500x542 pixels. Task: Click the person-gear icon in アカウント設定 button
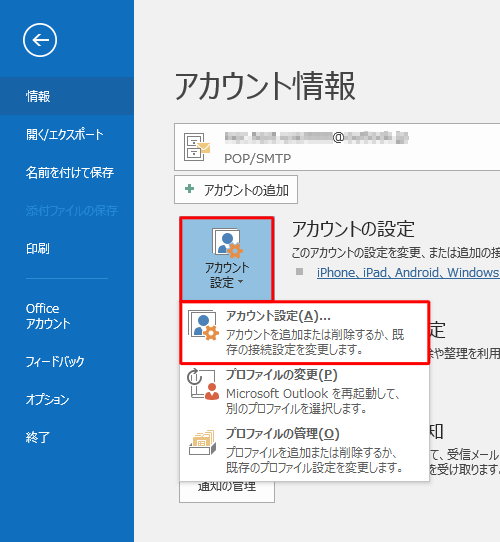pos(227,243)
